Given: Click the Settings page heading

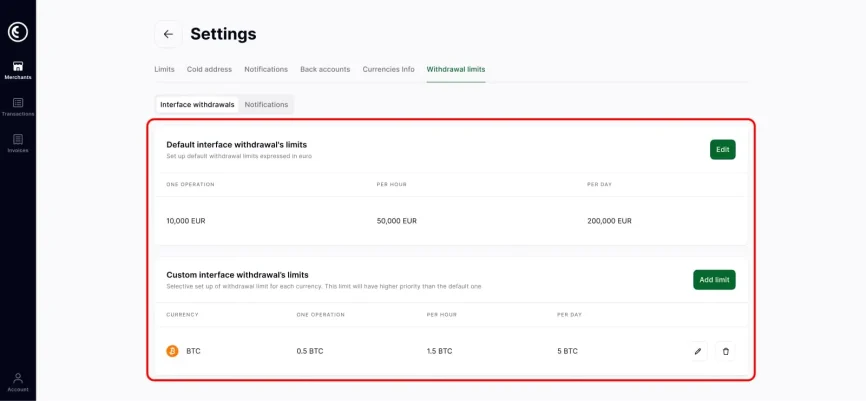Looking at the screenshot, I should point(223,34).
